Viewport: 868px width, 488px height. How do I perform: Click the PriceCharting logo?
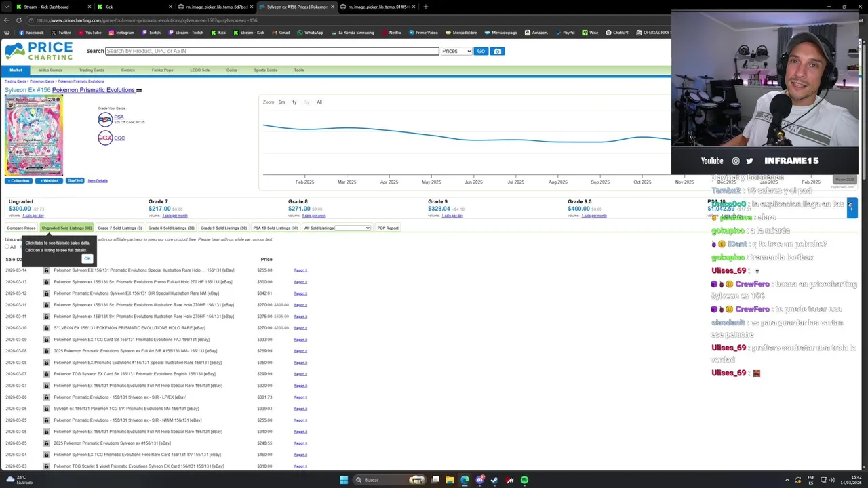(x=39, y=51)
